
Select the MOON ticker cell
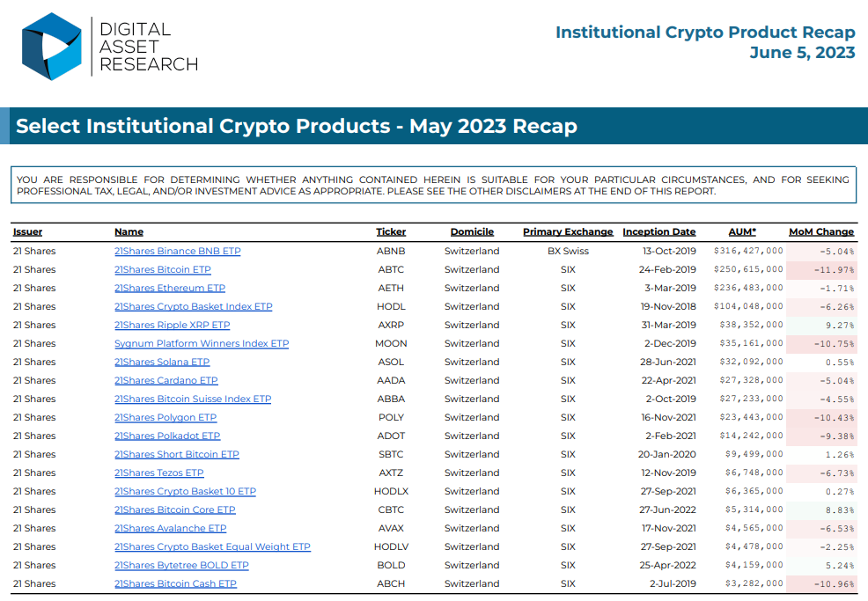391,343
